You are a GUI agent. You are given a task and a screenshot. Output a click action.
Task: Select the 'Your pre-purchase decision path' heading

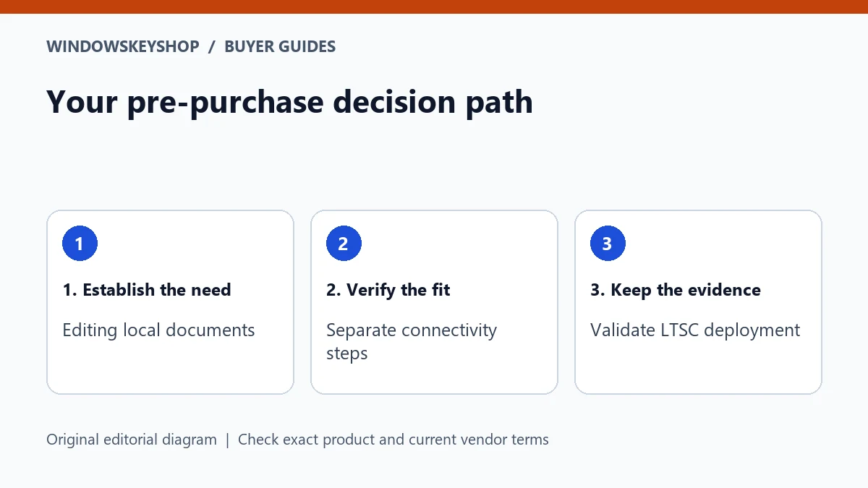pyautogui.click(x=289, y=102)
